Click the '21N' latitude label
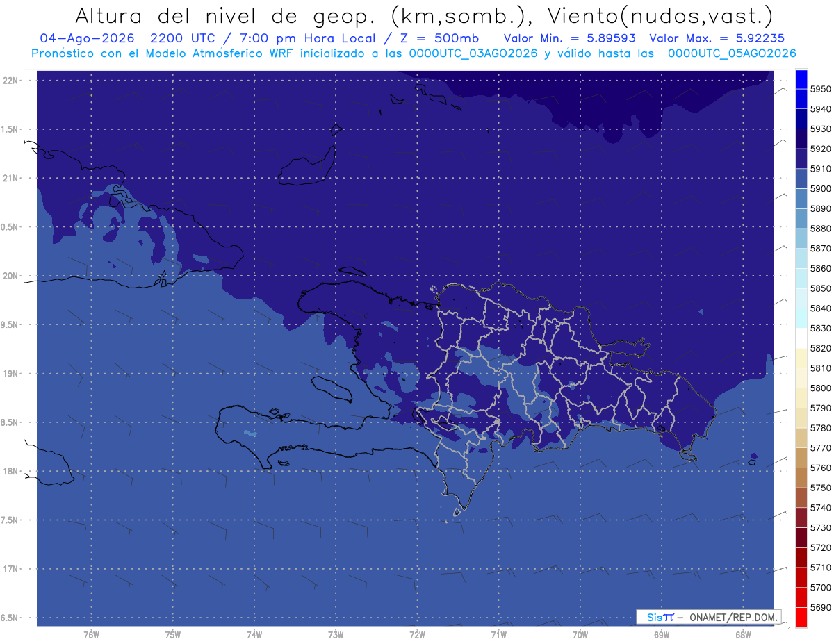 (x=10, y=179)
